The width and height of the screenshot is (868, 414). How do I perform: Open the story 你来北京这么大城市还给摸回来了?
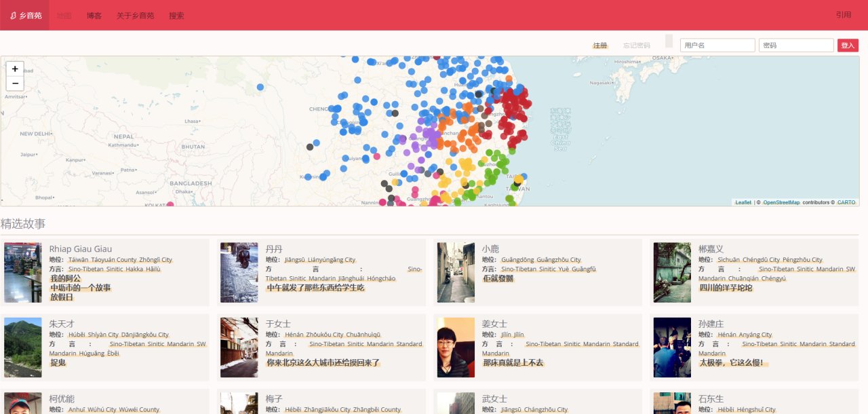tap(323, 363)
